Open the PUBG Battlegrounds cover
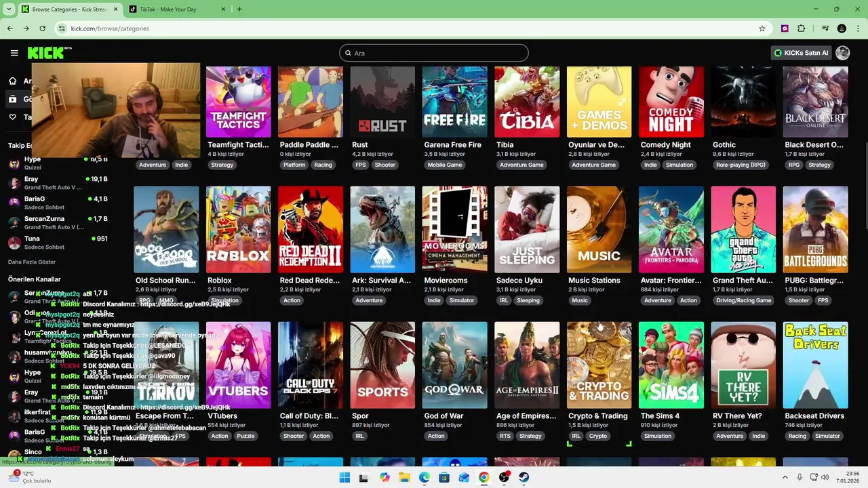 pos(815,230)
